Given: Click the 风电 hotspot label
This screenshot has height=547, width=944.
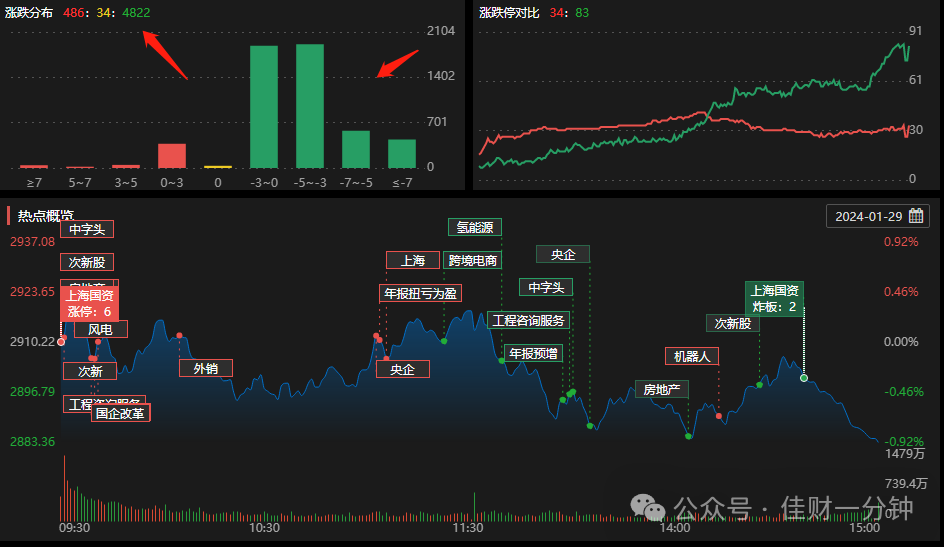Looking at the screenshot, I should (101, 329).
